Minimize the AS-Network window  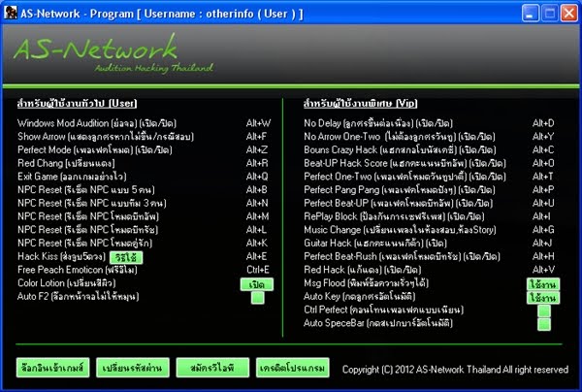click(531, 14)
